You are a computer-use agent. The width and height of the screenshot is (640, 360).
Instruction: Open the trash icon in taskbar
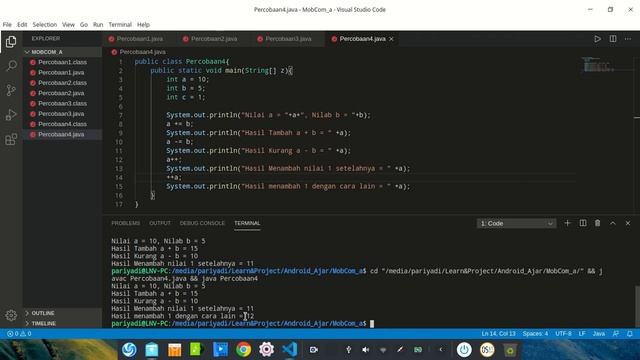[x=510, y=350]
